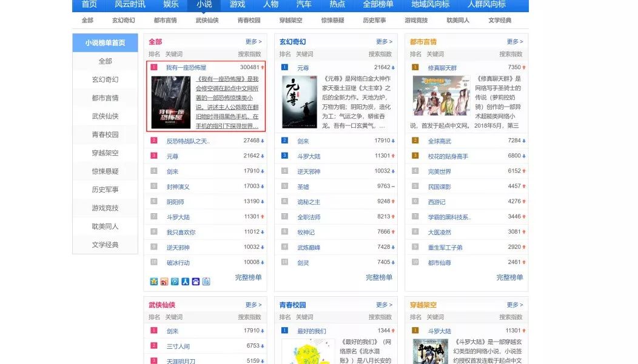638x364 pixels.
Task: Open 我有一座恐怖屋 cover image
Action: pyautogui.click(x=170, y=102)
